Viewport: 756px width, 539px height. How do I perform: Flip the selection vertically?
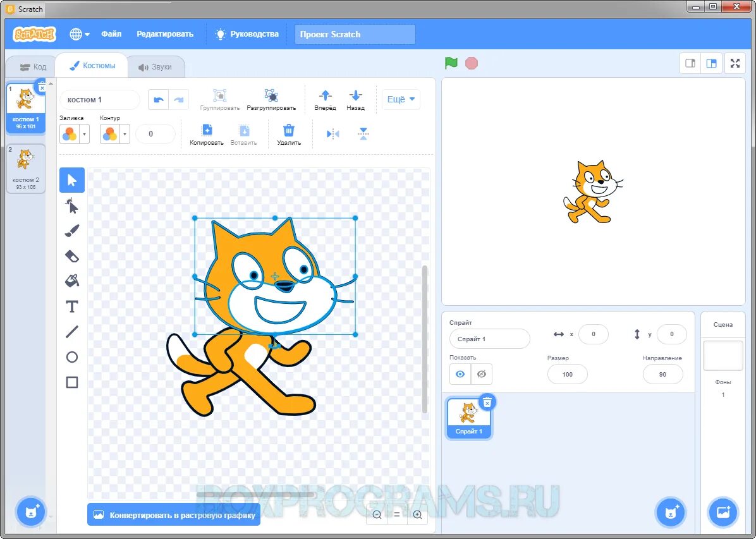pyautogui.click(x=363, y=134)
